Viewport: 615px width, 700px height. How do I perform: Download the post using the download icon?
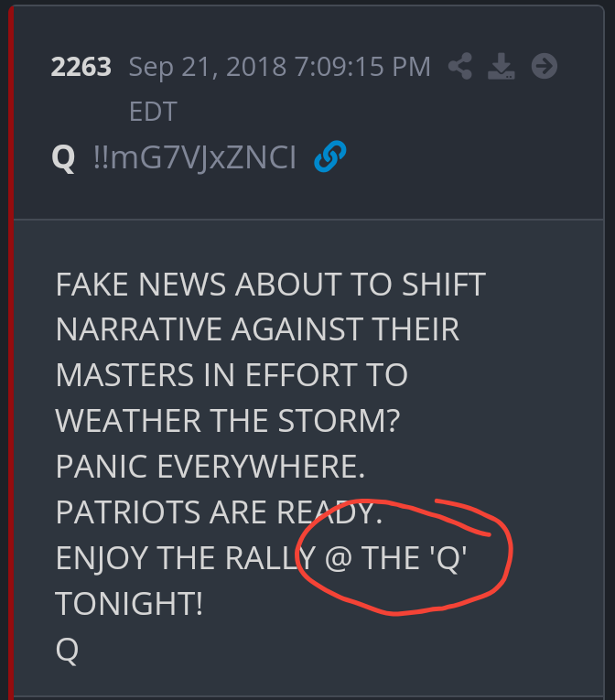[x=502, y=66]
